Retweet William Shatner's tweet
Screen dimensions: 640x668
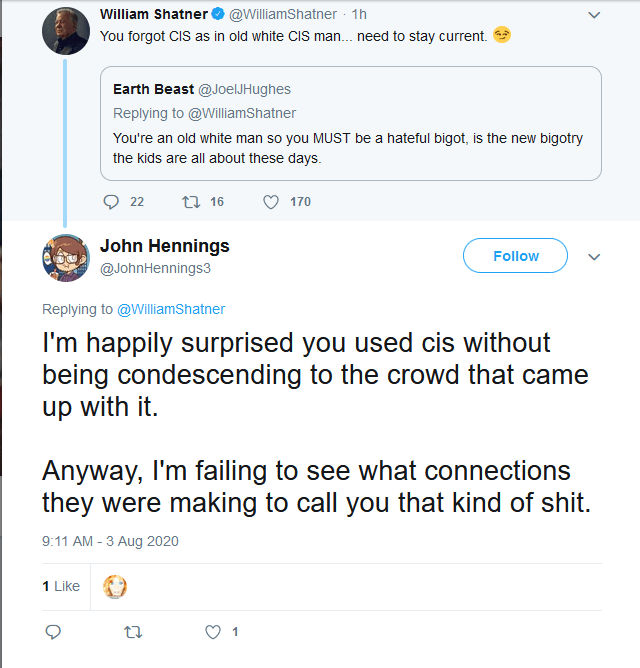click(190, 201)
